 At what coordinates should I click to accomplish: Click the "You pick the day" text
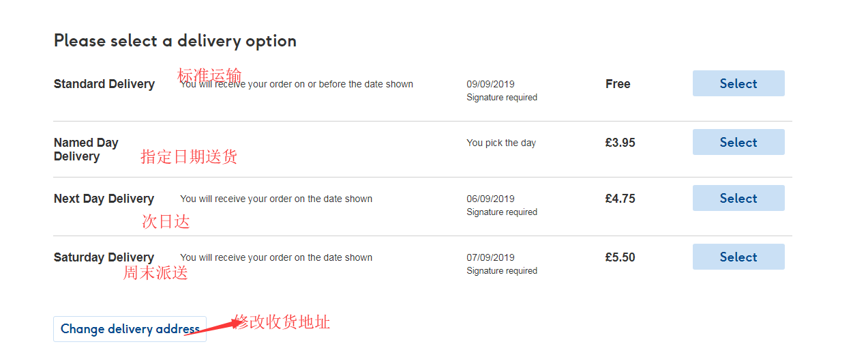(x=501, y=143)
